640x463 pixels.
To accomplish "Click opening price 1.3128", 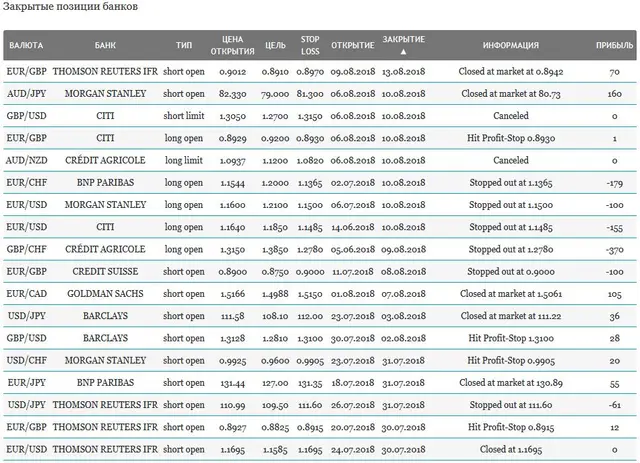I will (x=232, y=339).
